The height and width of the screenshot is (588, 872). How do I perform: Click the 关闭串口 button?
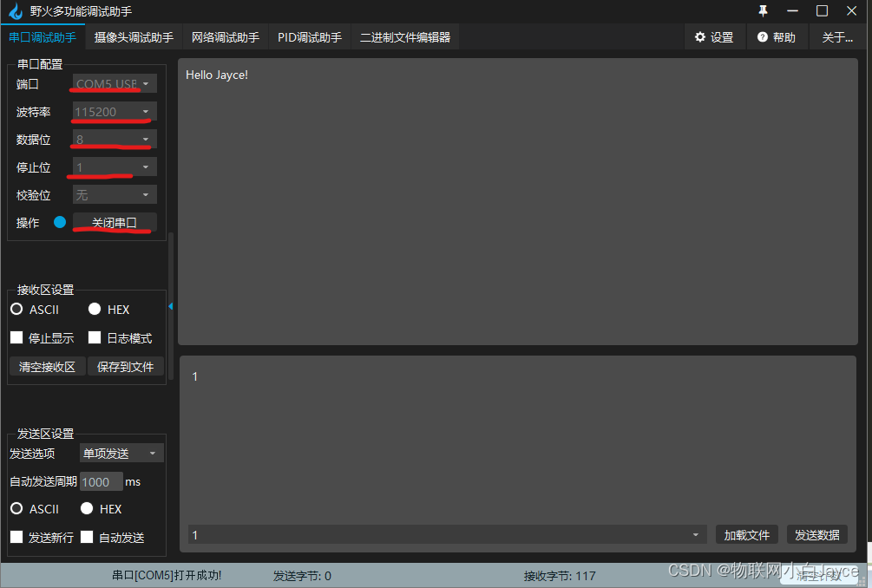115,222
